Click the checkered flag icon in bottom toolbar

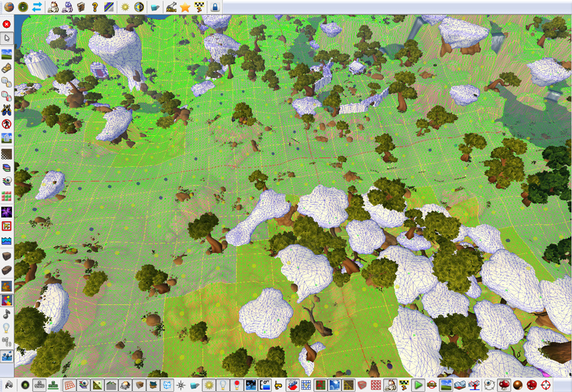tap(404, 385)
